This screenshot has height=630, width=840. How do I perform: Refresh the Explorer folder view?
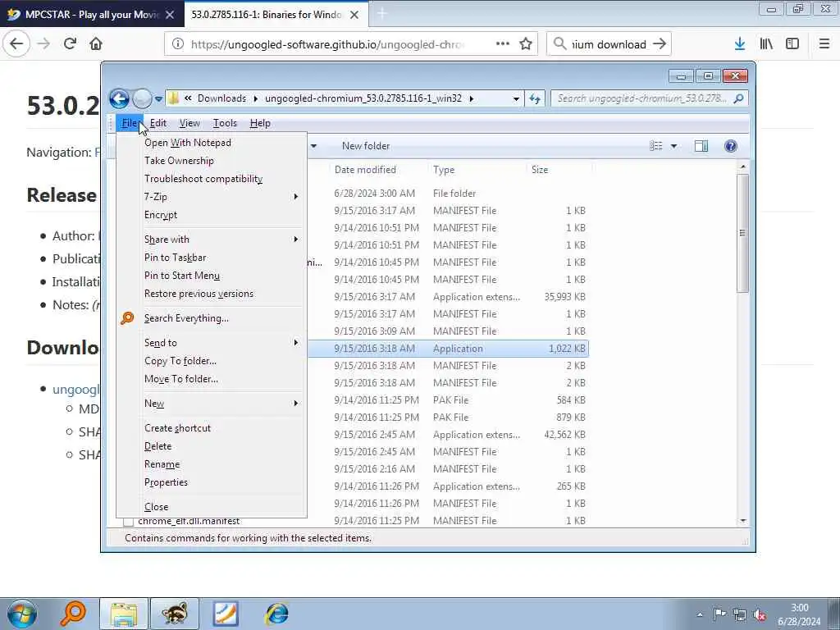pyautogui.click(x=535, y=98)
